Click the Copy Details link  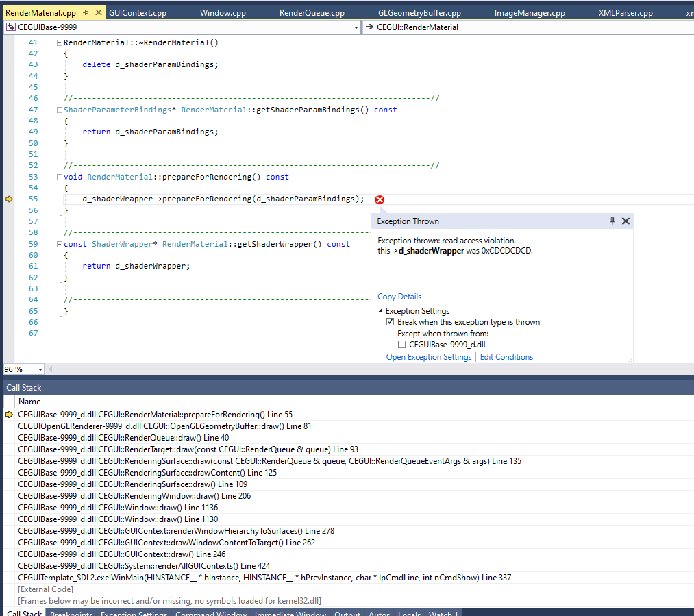399,297
